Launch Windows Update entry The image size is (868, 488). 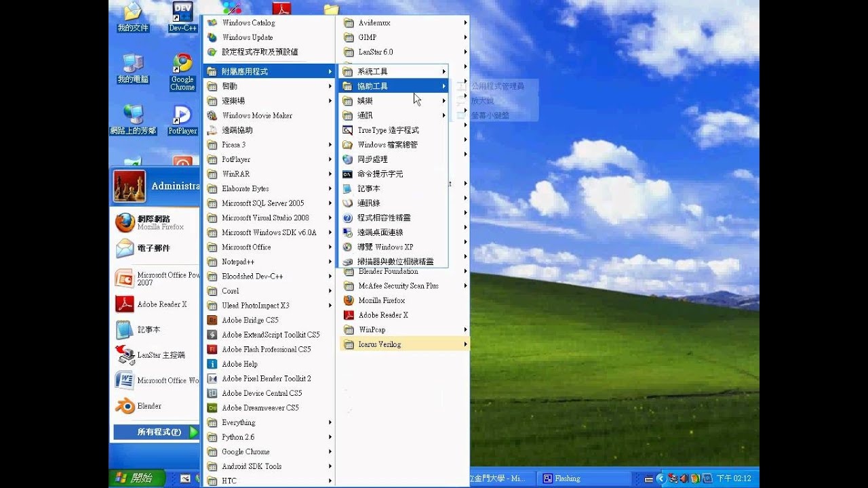click(269, 37)
